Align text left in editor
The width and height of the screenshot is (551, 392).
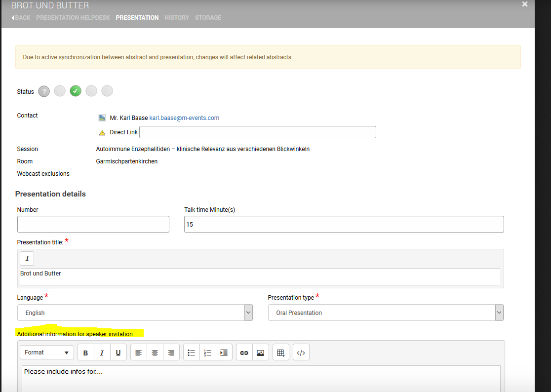pos(138,353)
